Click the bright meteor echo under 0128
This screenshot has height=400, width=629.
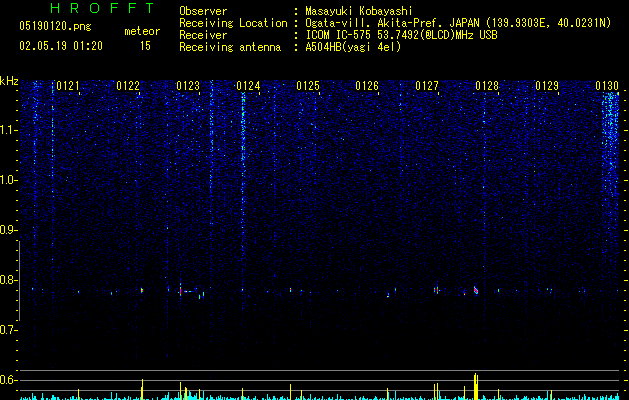[476, 290]
